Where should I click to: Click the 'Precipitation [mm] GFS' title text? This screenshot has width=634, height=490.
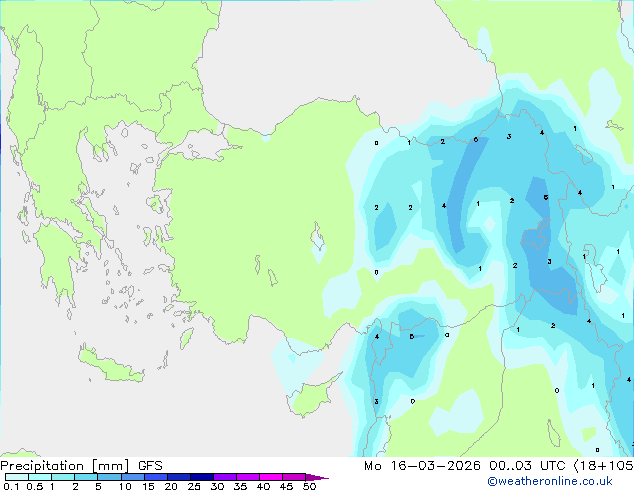[81, 466]
